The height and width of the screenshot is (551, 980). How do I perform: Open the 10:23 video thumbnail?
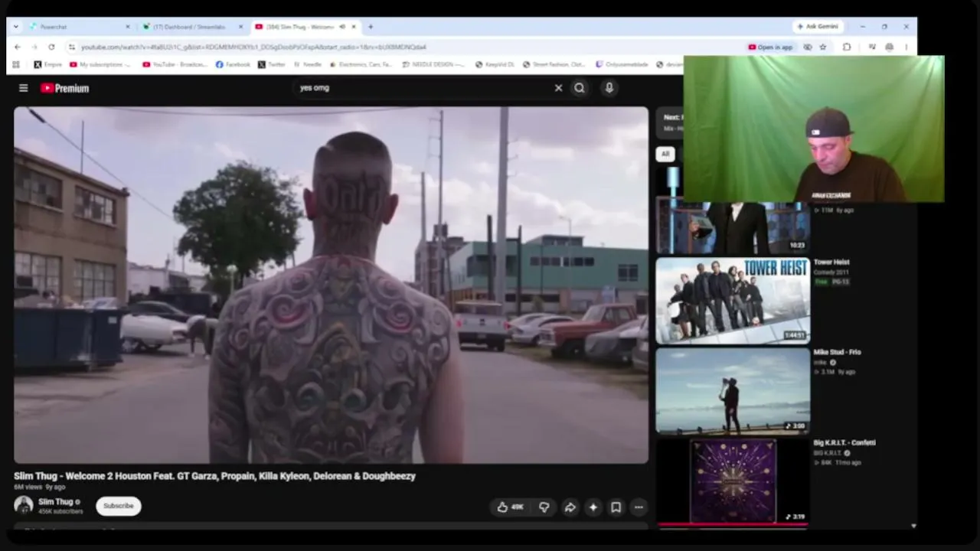733,227
